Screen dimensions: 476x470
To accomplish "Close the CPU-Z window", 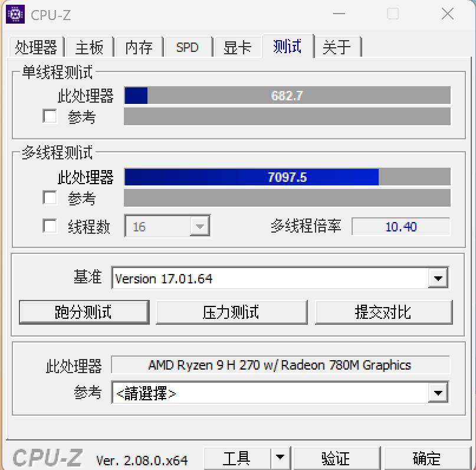I will point(448,14).
